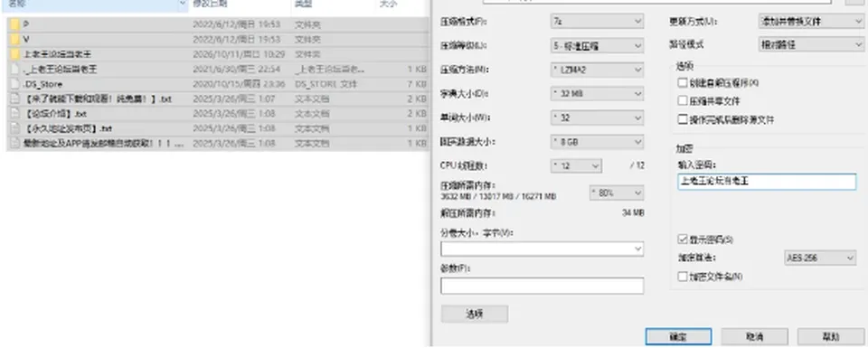Viewport: 868px width, 348px height.
Task: Click the ._上老王论坛当老王 file icon
Action: 15,70
